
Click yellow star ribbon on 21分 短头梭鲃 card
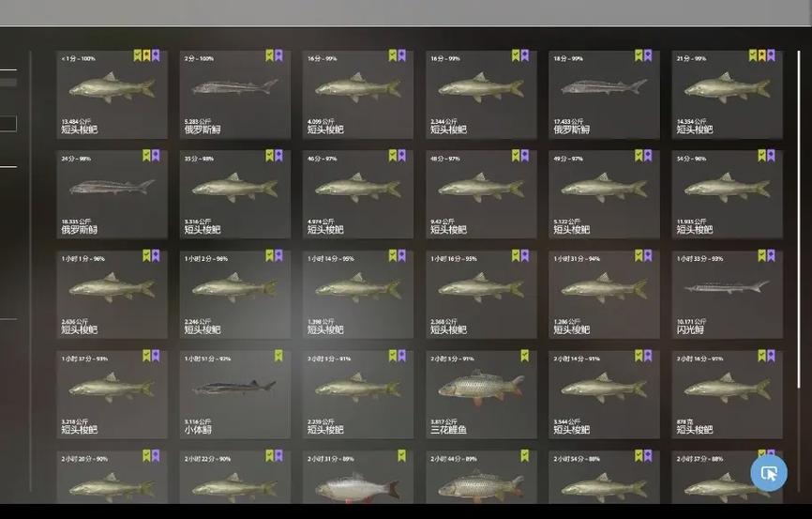(761, 55)
